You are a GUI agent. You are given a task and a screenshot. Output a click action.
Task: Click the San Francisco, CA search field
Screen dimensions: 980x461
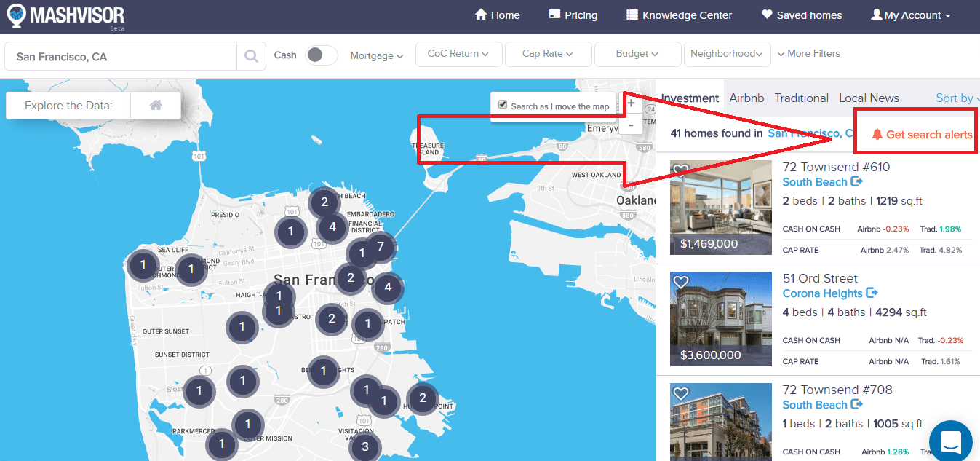point(121,57)
